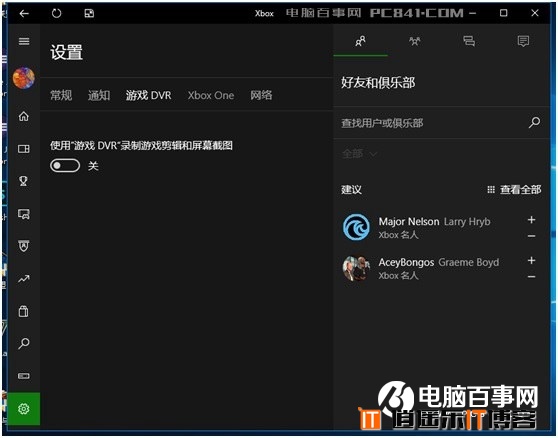This screenshot has width=558, height=438.
Task: Open My games sidebar icon
Action: click(24, 148)
